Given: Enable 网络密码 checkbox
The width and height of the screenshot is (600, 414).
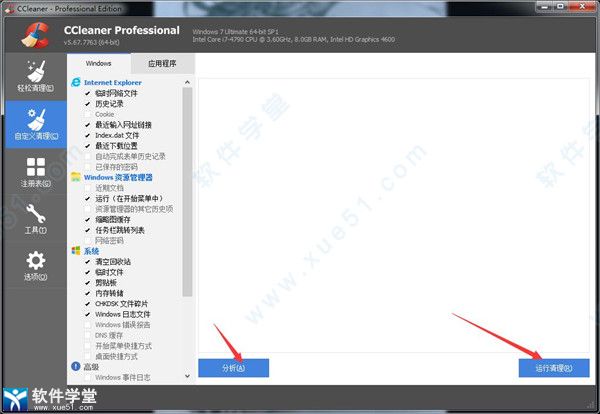Looking at the screenshot, I should pos(88,240).
